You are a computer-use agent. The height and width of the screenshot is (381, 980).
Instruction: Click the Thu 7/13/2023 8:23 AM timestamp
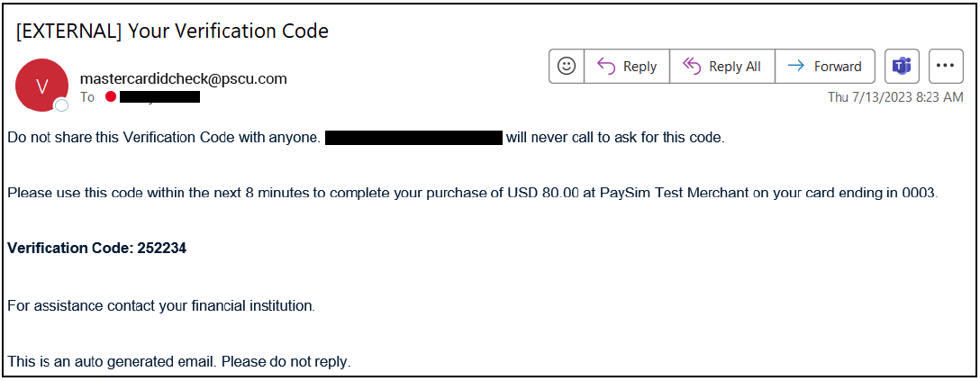click(895, 96)
